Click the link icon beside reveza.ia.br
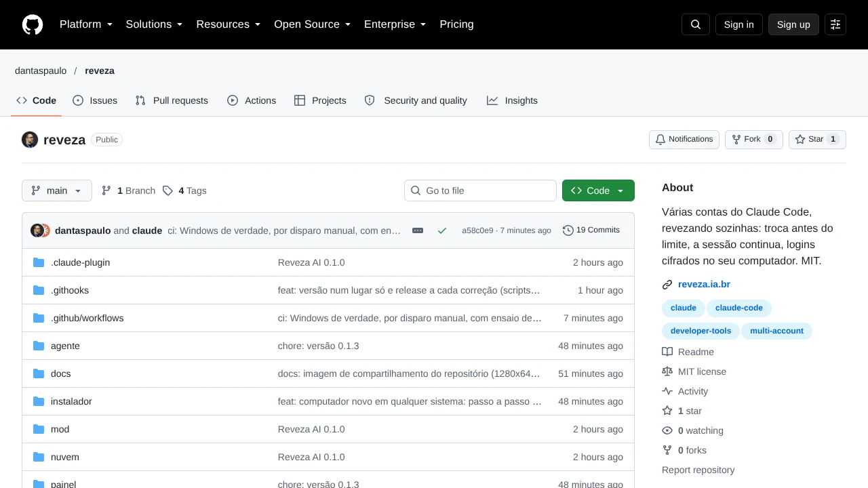 tap(667, 285)
